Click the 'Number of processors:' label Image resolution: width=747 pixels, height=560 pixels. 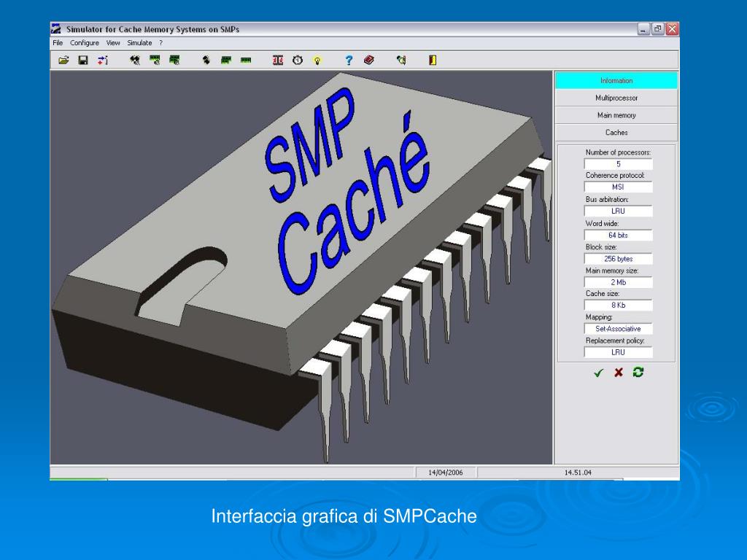[x=618, y=152]
